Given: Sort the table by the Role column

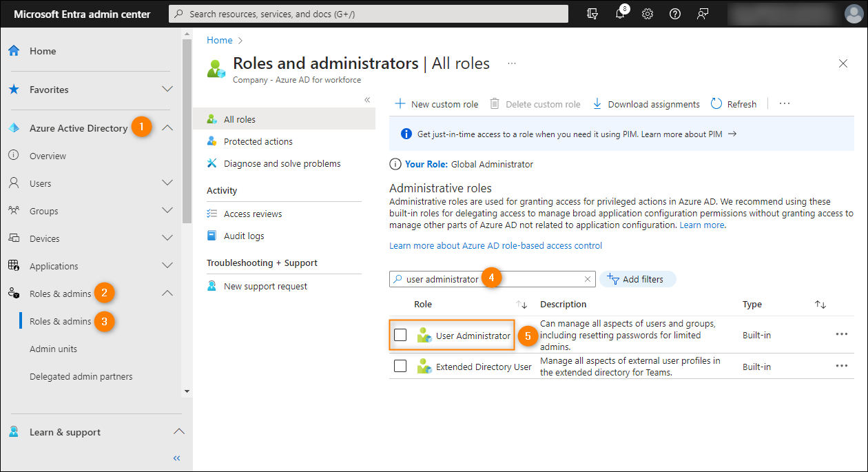Looking at the screenshot, I should pyautogui.click(x=521, y=305).
